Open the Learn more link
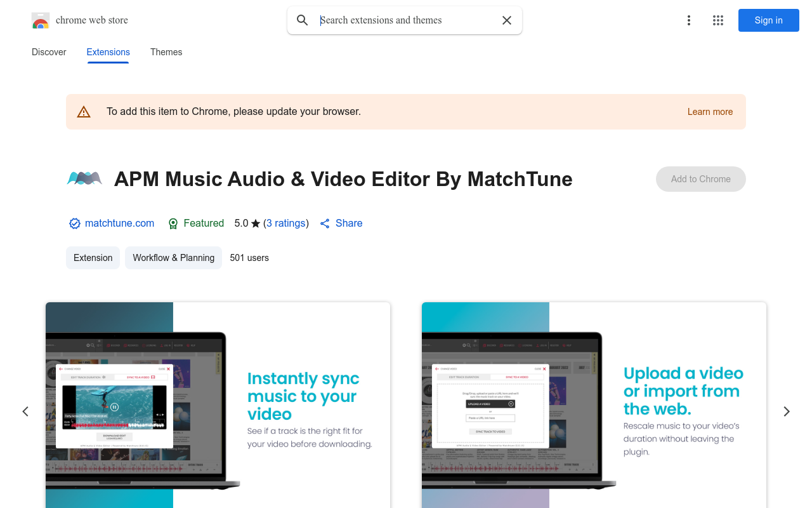The width and height of the screenshot is (812, 508). click(710, 112)
